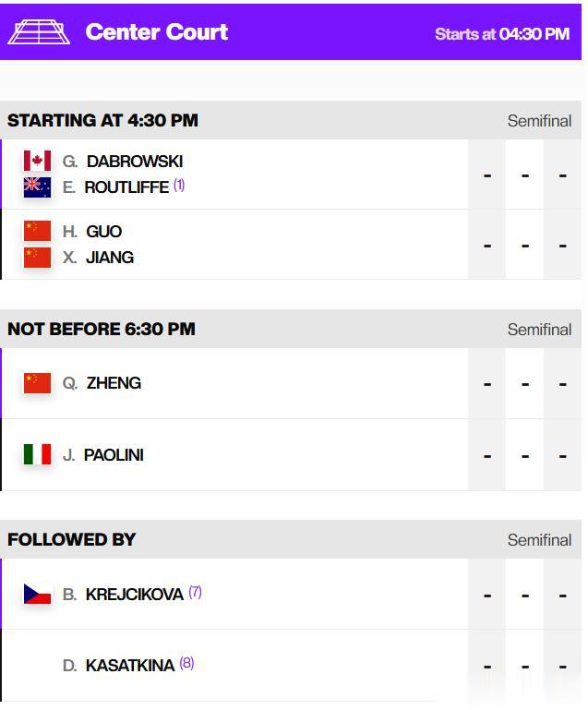Click the Followed By match header
The height and width of the screenshot is (710, 588).
291,539
